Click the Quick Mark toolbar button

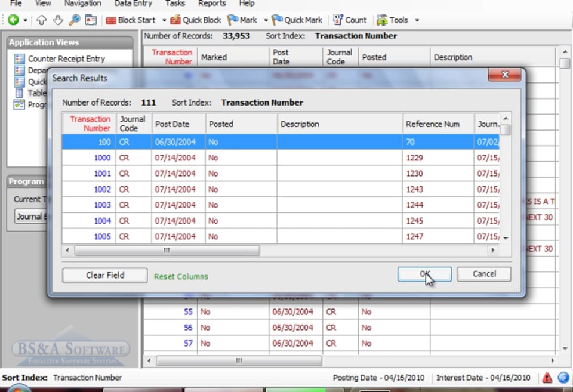pyautogui.click(x=297, y=20)
